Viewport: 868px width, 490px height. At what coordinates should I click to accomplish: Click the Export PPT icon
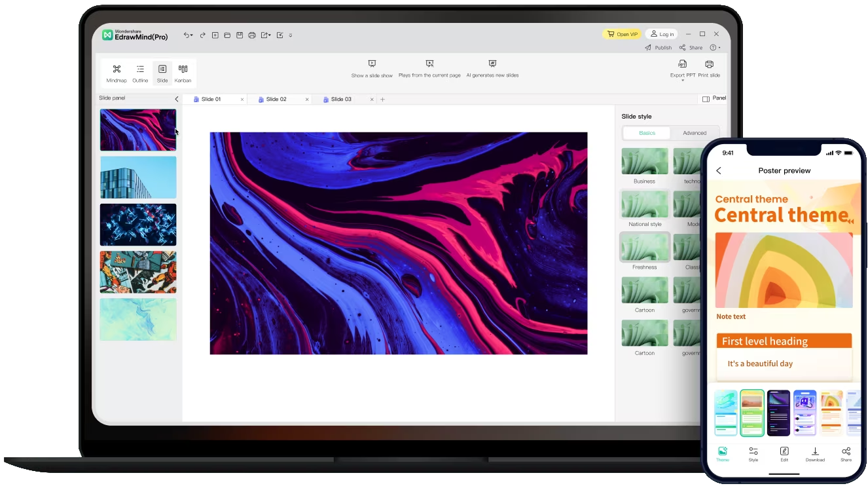pyautogui.click(x=682, y=64)
